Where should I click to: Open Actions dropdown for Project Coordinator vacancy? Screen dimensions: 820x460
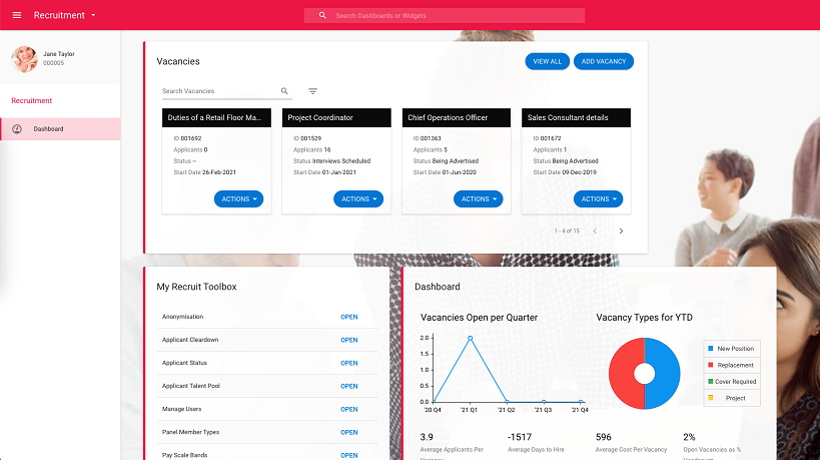(358, 199)
